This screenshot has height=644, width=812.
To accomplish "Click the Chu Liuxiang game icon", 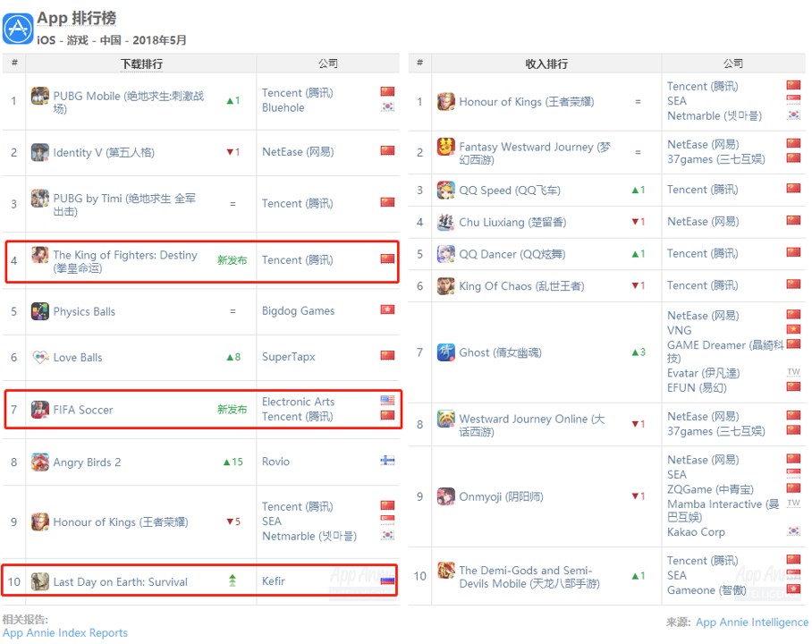I will (446, 222).
